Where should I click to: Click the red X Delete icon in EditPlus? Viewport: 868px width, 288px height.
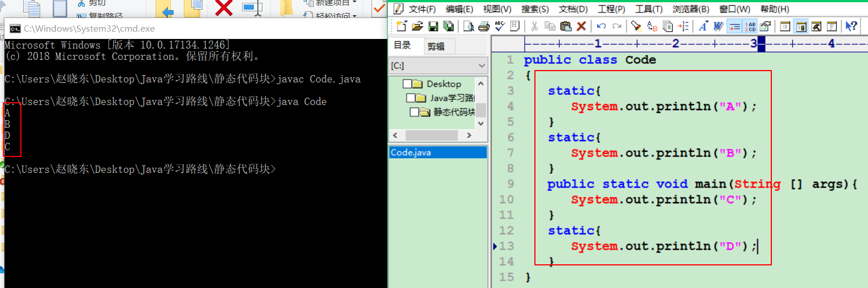[581, 26]
